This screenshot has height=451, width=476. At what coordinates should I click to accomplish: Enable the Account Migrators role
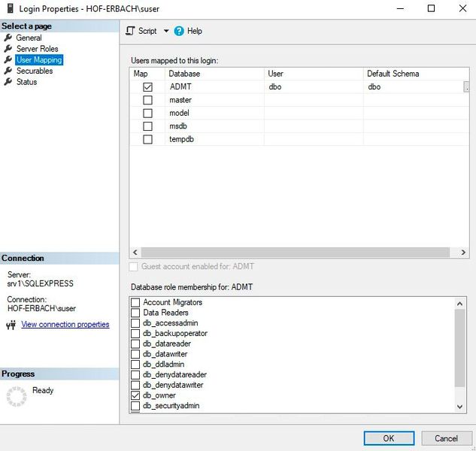[135, 303]
